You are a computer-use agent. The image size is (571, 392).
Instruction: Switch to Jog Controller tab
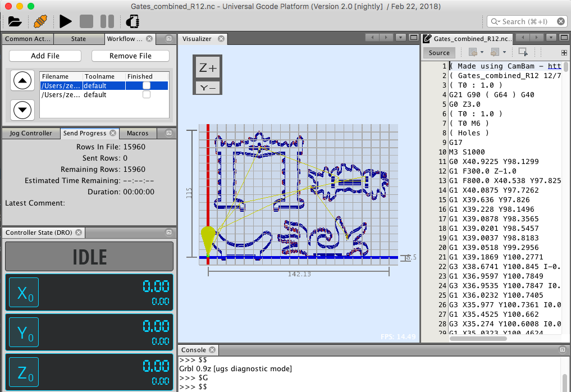[30, 133]
